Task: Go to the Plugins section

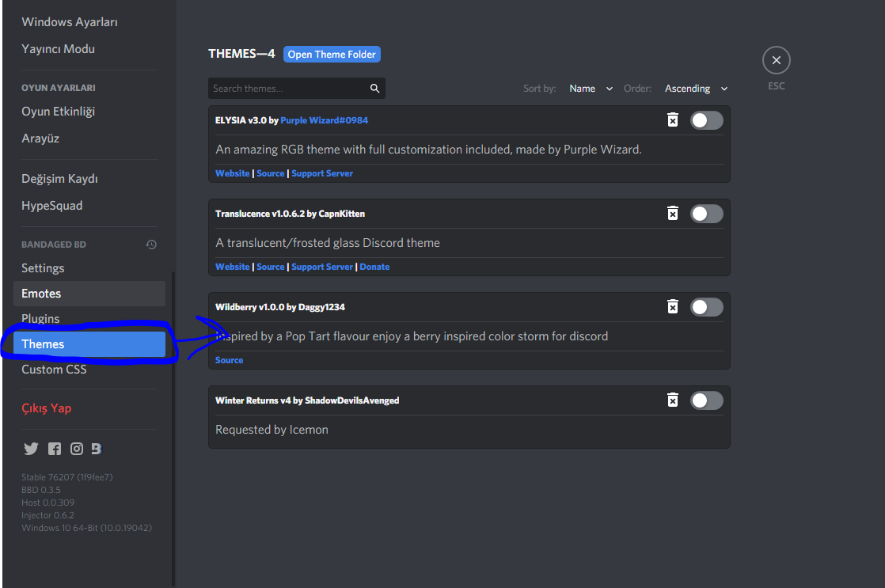Action: pyautogui.click(x=89, y=319)
